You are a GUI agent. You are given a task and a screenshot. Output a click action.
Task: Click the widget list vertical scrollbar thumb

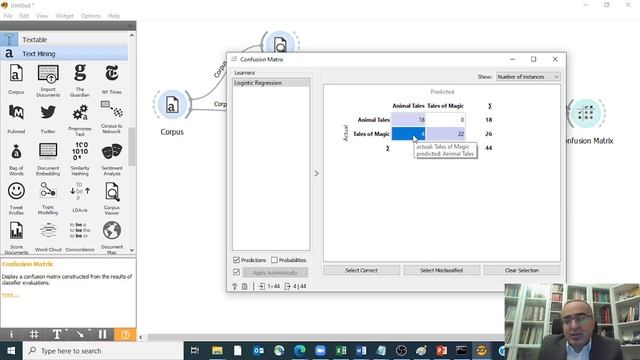[x=132, y=147]
